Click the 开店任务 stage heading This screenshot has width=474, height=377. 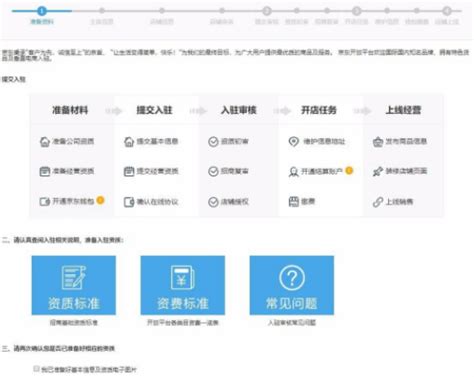(319, 110)
